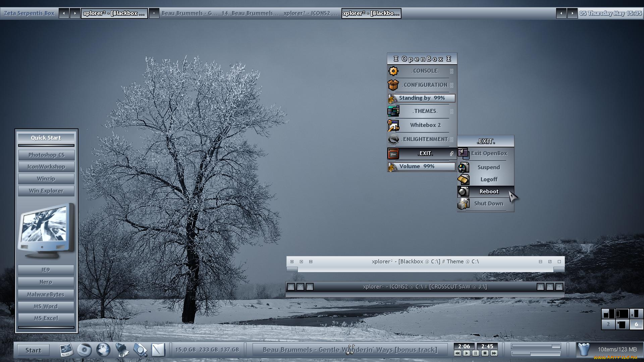644x362 pixels.
Task: Click the Suspend helmet icon in Exit submenu
Action: tap(464, 167)
